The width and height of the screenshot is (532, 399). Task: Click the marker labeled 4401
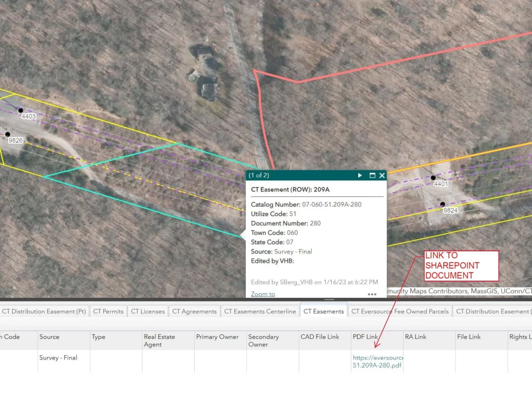pos(433,178)
